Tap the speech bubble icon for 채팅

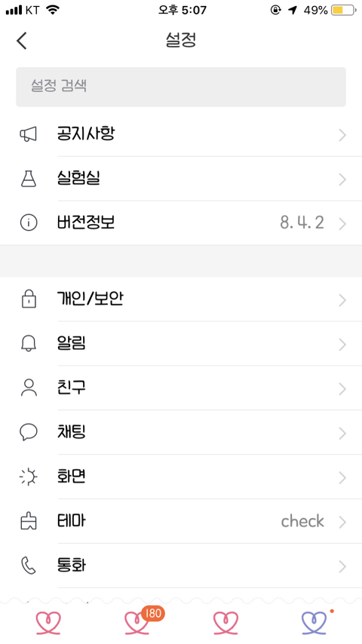(29, 432)
